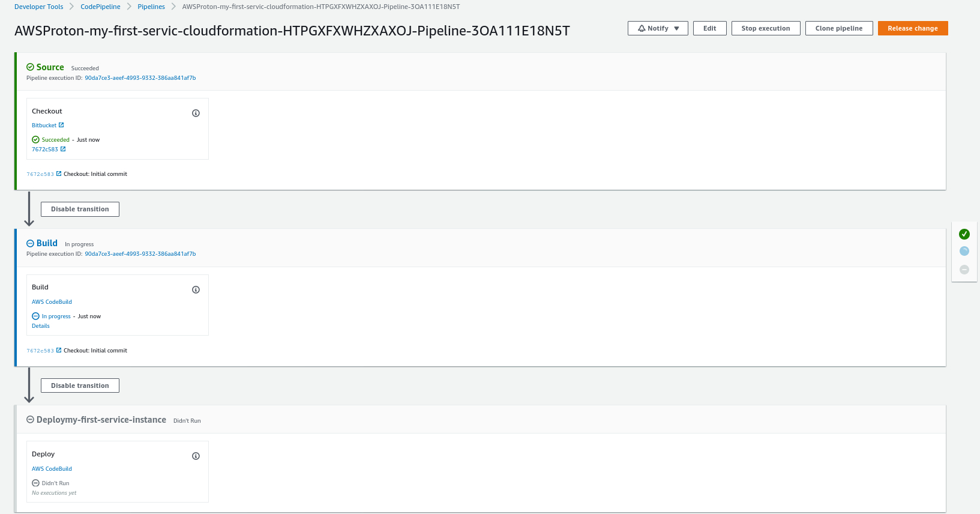
Task: Open the Bitbucket provider link
Action: [x=44, y=125]
